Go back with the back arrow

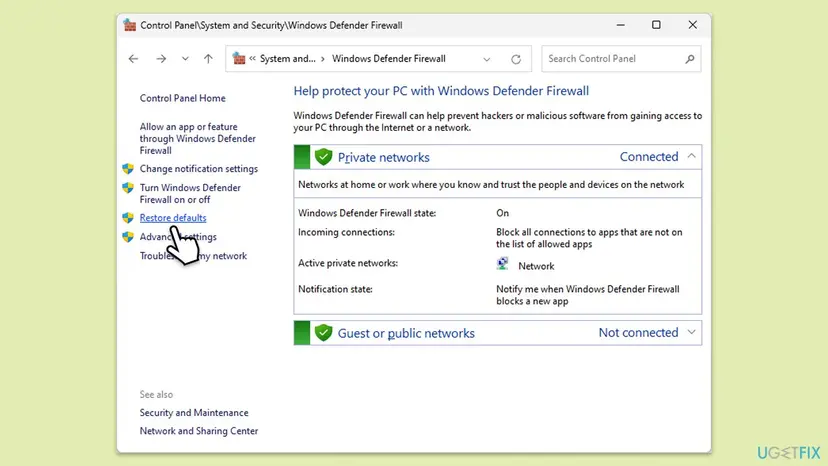point(133,59)
